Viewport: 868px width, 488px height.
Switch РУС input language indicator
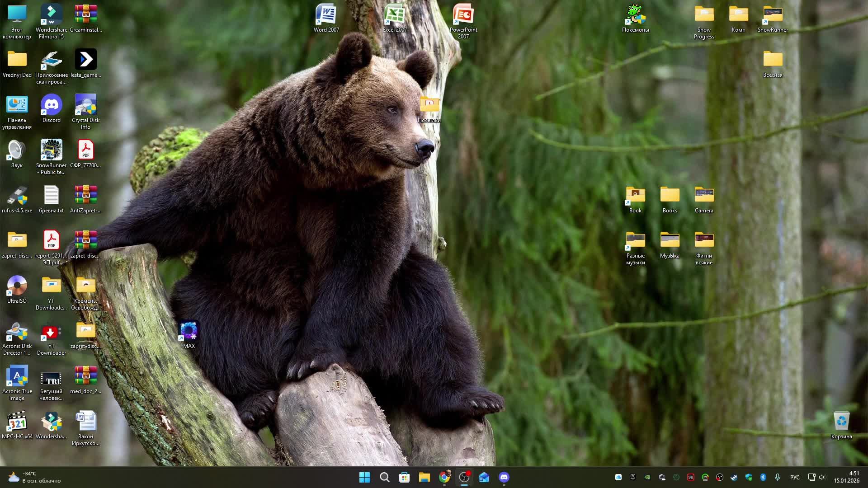(x=794, y=477)
